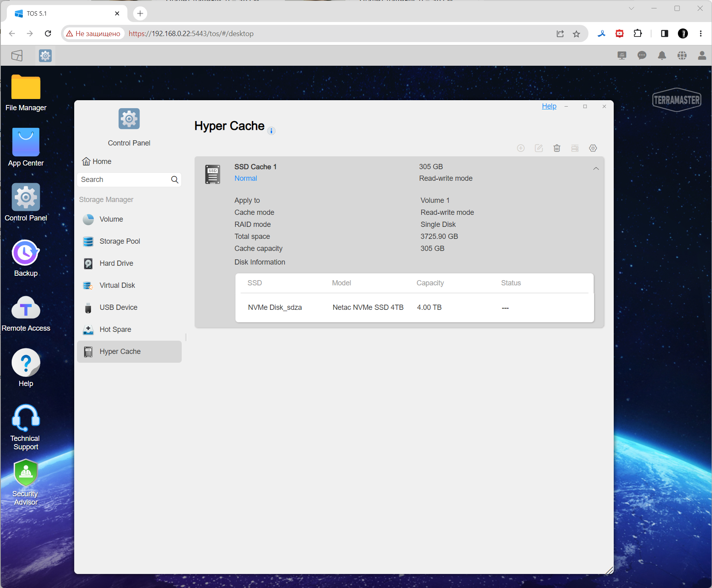
Task: Click the Storage Manager section heading
Action: coord(106,200)
